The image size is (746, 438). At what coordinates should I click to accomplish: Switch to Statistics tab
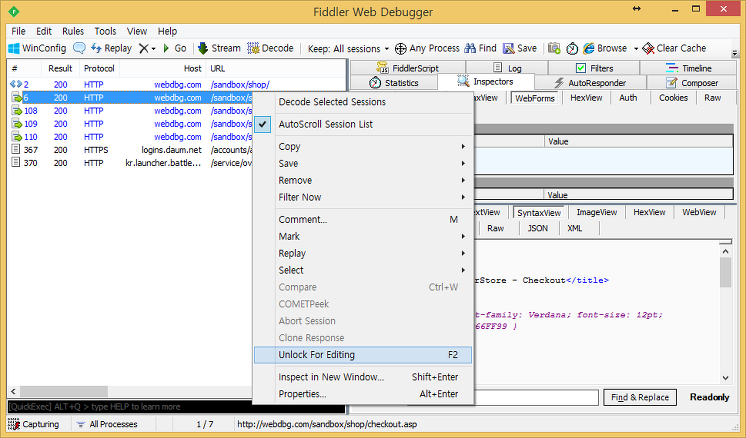click(x=394, y=83)
